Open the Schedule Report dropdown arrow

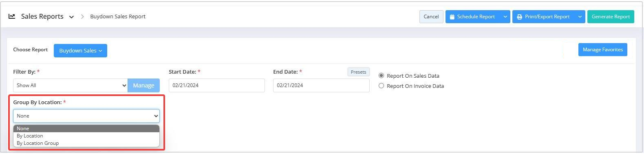click(505, 17)
